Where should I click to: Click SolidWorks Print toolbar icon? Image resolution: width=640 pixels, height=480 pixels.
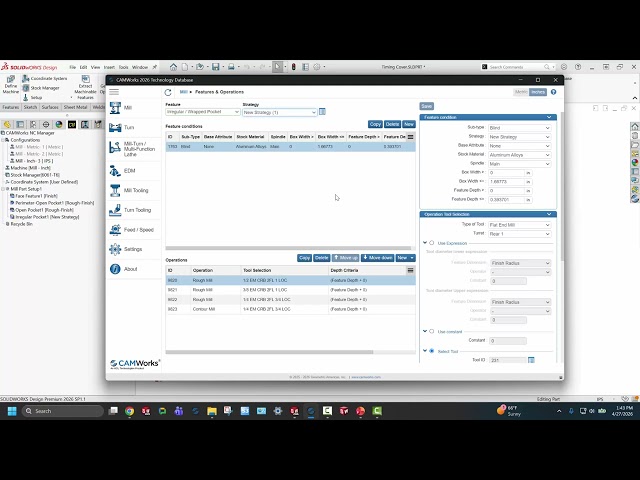click(x=231, y=67)
